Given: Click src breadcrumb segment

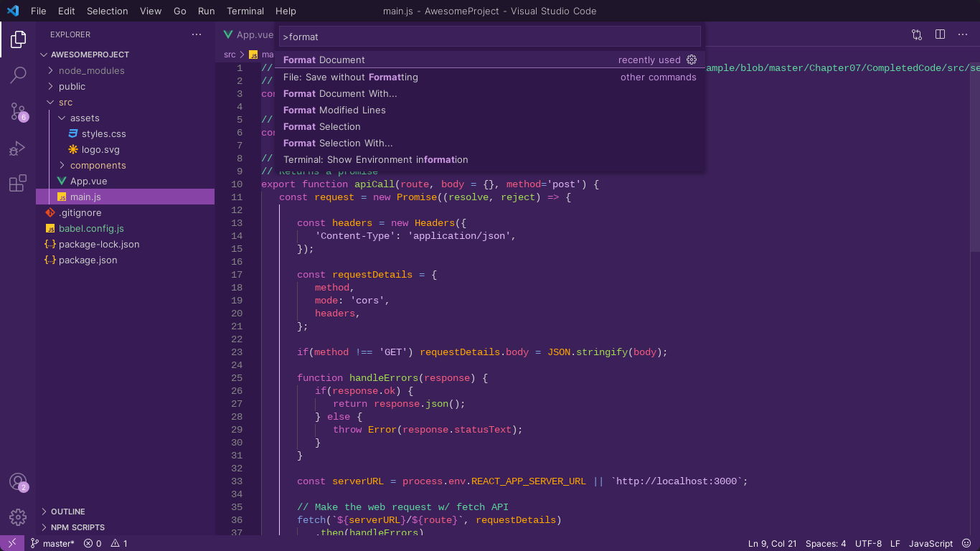Looking at the screenshot, I should coord(230,54).
